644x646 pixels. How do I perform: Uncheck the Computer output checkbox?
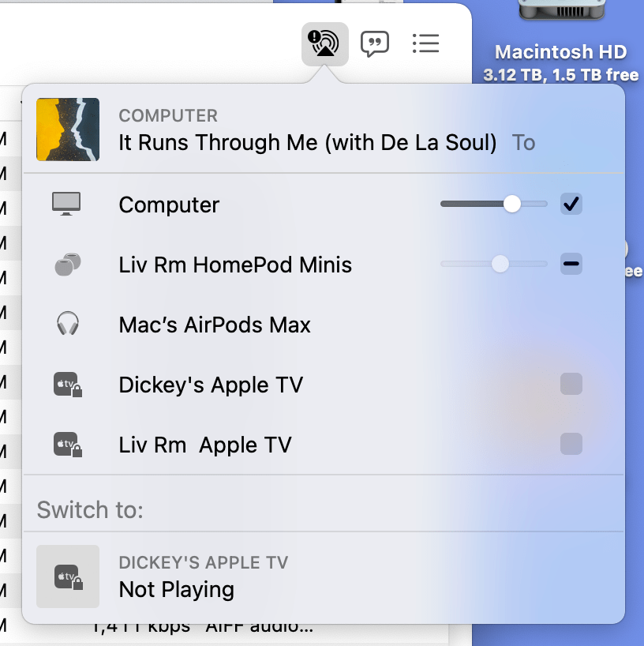pos(571,203)
